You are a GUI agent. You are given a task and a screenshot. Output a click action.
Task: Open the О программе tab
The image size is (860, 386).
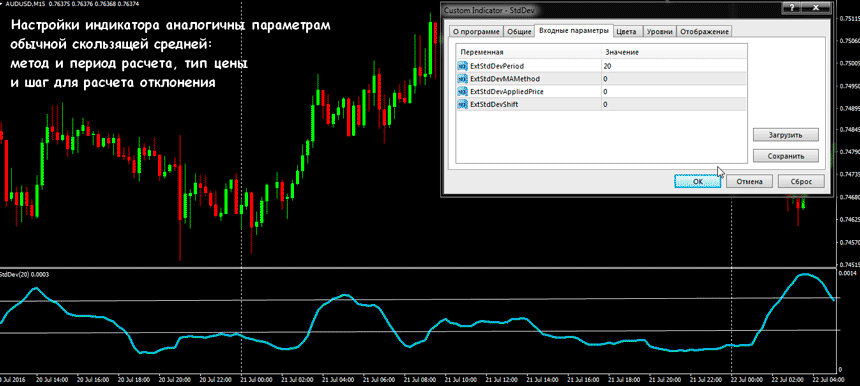pos(476,32)
